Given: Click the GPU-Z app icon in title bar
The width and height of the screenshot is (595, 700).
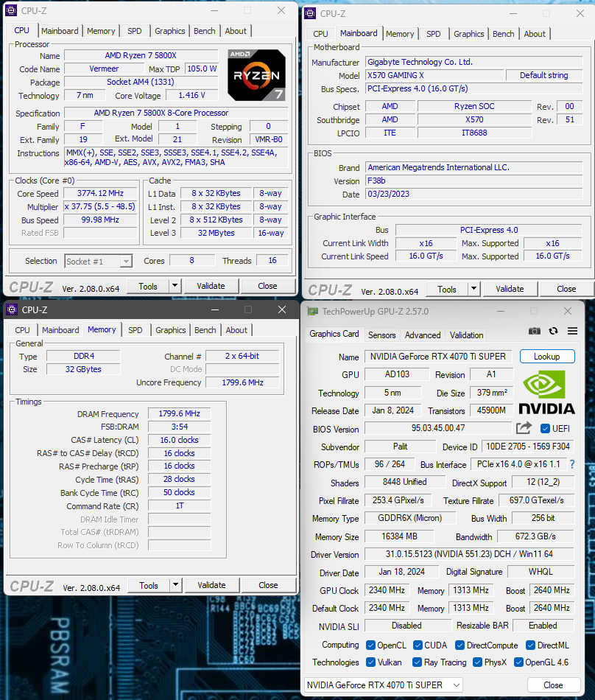Looking at the screenshot, I should 313,311.
